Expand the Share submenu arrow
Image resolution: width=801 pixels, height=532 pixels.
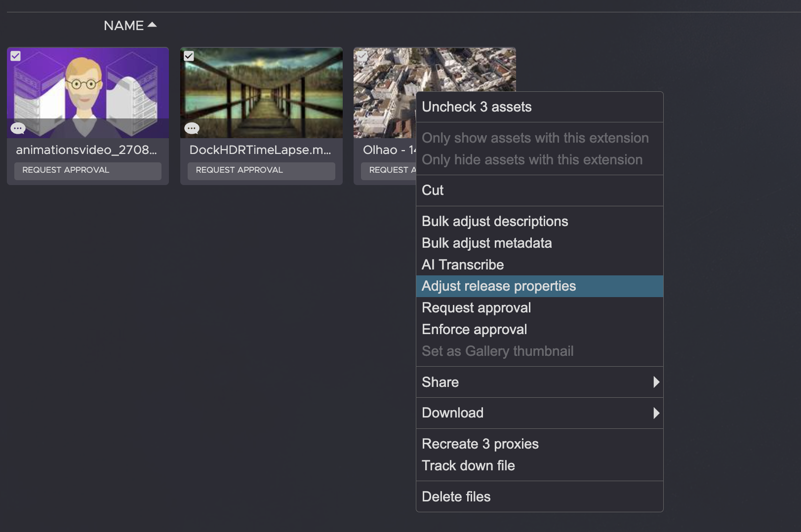[x=656, y=382]
